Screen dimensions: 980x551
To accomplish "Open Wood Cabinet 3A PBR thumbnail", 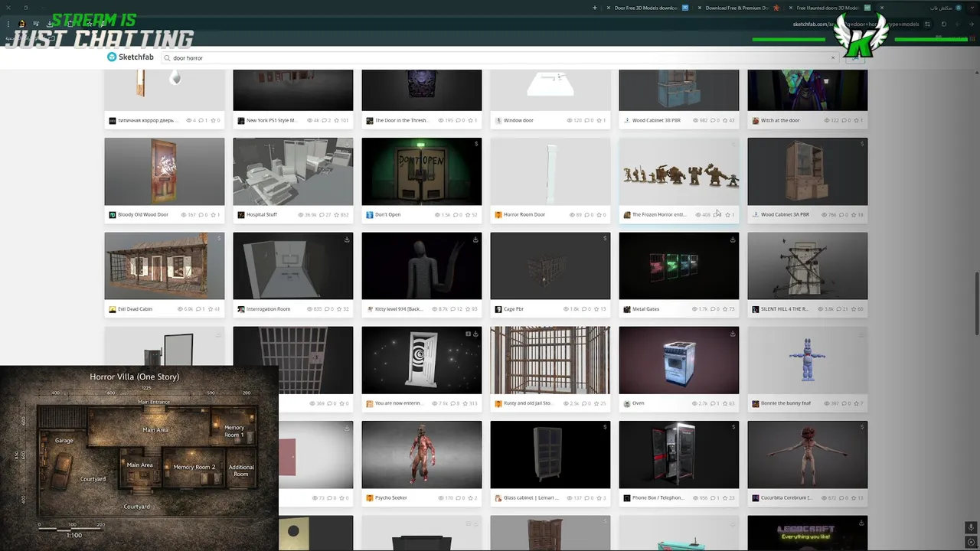I will pos(808,171).
